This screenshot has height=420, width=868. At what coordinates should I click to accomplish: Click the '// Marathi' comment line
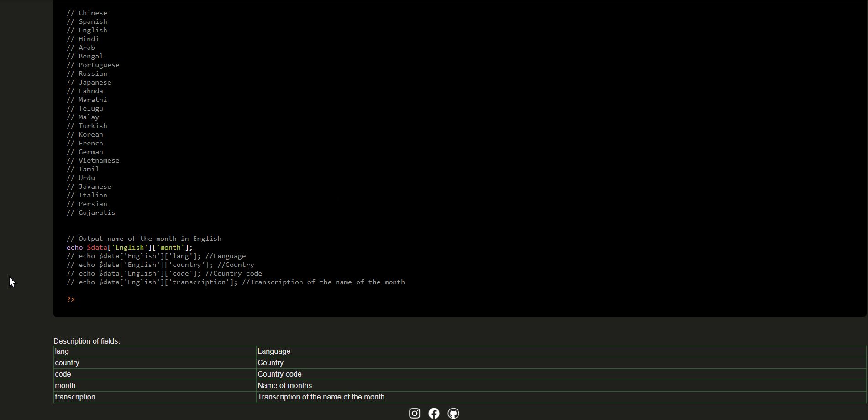[x=87, y=100]
